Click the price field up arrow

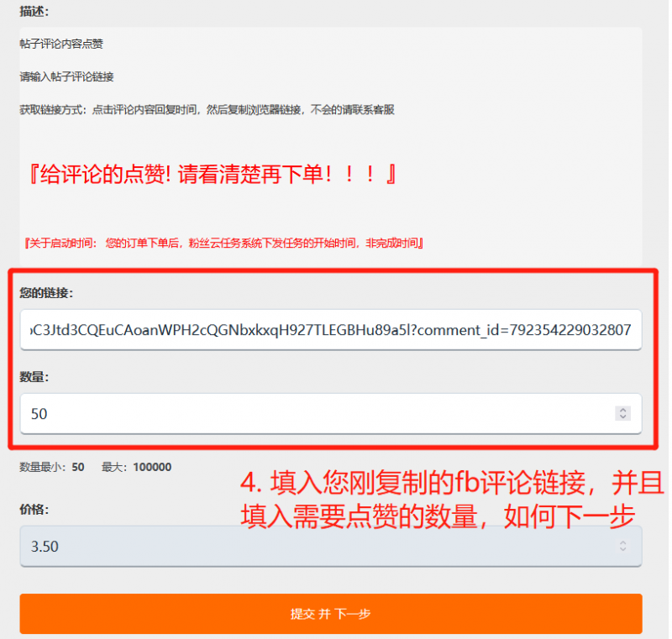tap(622, 542)
